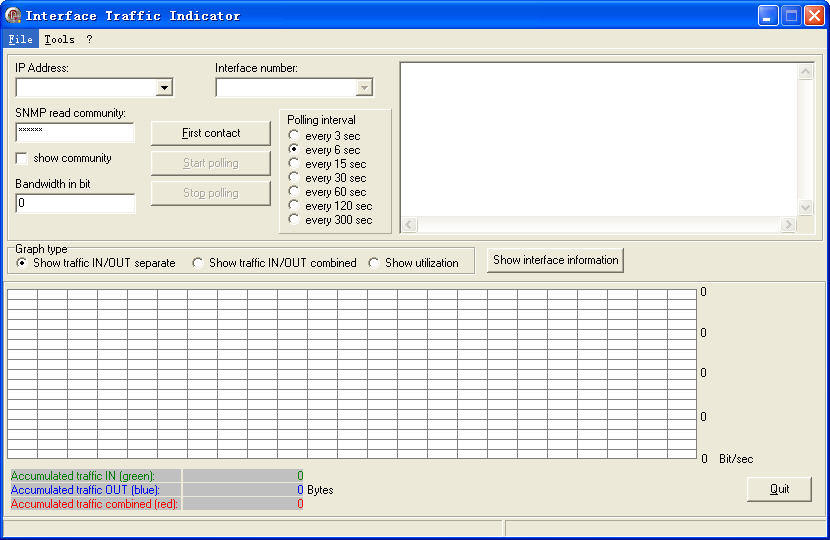
Task: Choose every 300 sec polling interval
Action: click(x=294, y=219)
